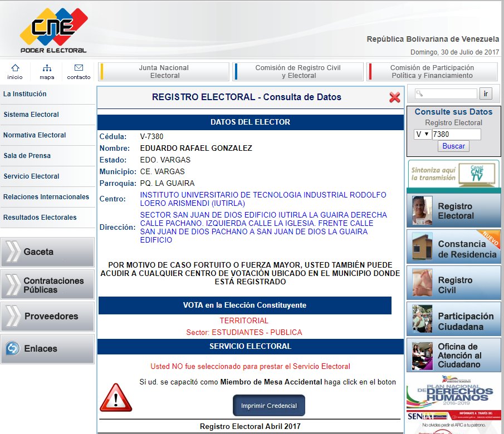Click VOTA en la Elección Constituyente header
504x434 pixels.
point(245,305)
